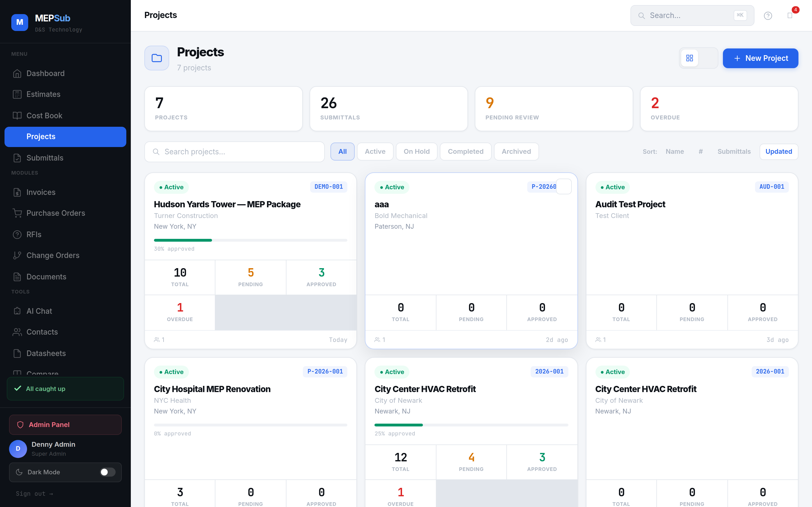Launch the AI Chat tool
The width and height of the screenshot is (812, 507).
pyautogui.click(x=39, y=311)
